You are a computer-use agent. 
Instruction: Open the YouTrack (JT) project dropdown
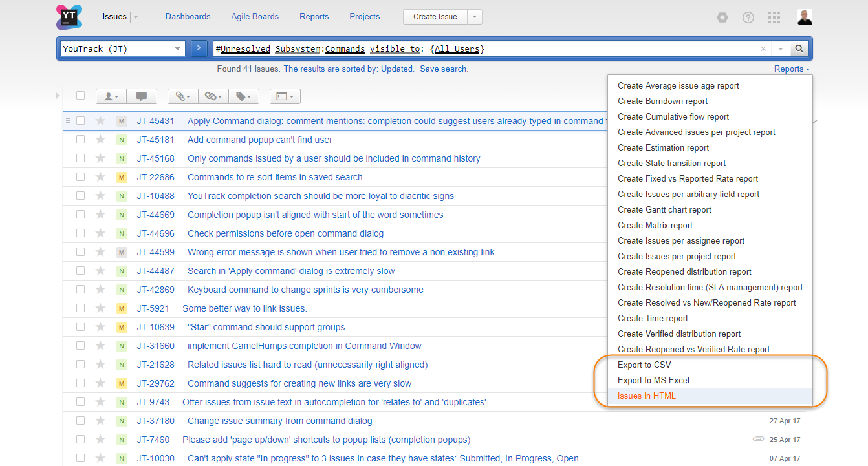pyautogui.click(x=122, y=48)
